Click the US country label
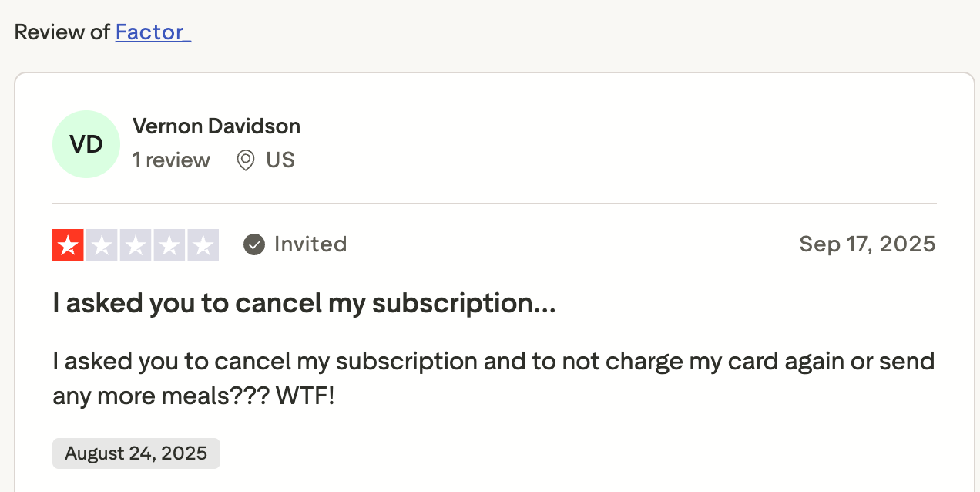Image resolution: width=980 pixels, height=492 pixels. click(280, 160)
